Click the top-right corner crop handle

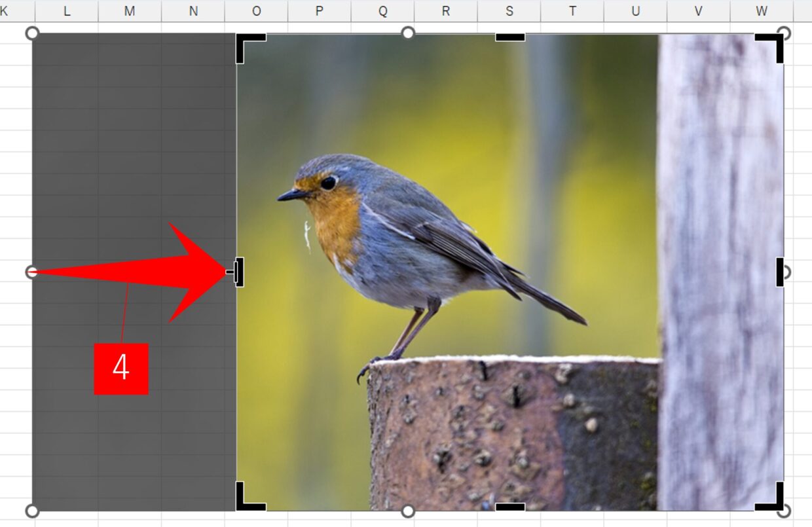click(x=769, y=48)
